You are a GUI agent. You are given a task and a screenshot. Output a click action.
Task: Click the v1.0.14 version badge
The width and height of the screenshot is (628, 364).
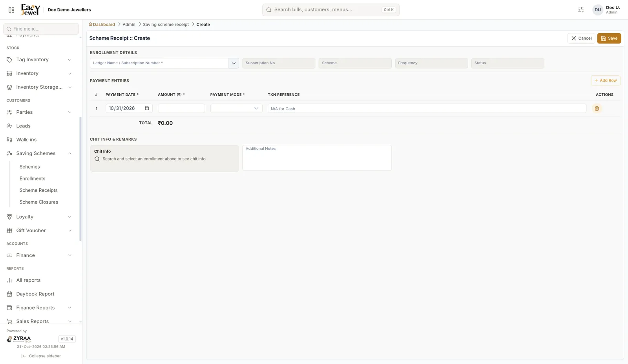(x=67, y=339)
